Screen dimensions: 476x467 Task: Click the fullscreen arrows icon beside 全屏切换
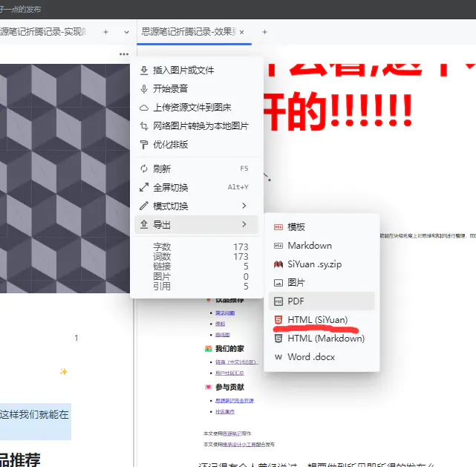point(144,188)
